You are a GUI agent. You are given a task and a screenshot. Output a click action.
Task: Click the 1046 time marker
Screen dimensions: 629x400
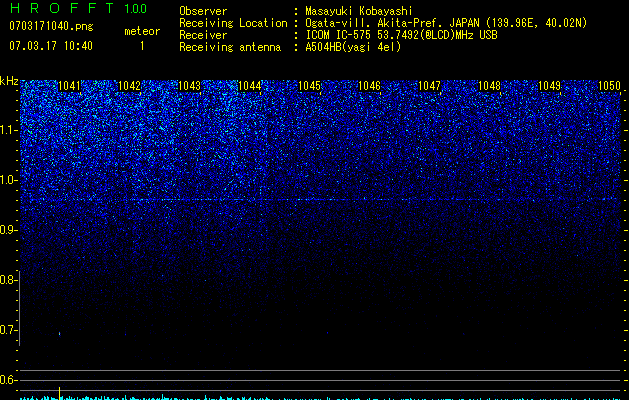369,86
